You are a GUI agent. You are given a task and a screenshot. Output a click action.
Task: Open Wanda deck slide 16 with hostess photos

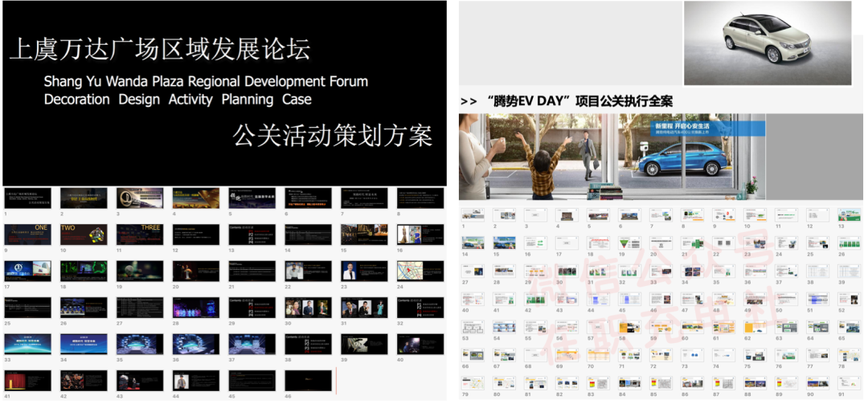pos(420,235)
